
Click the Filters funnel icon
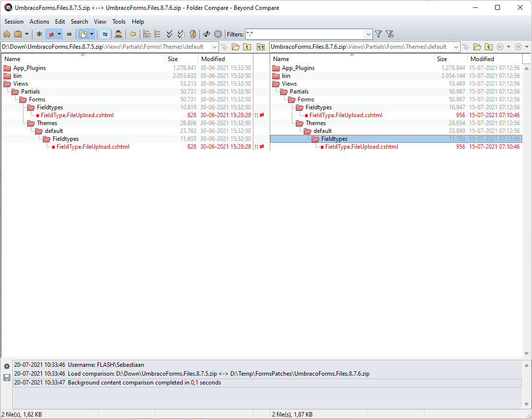coord(378,34)
